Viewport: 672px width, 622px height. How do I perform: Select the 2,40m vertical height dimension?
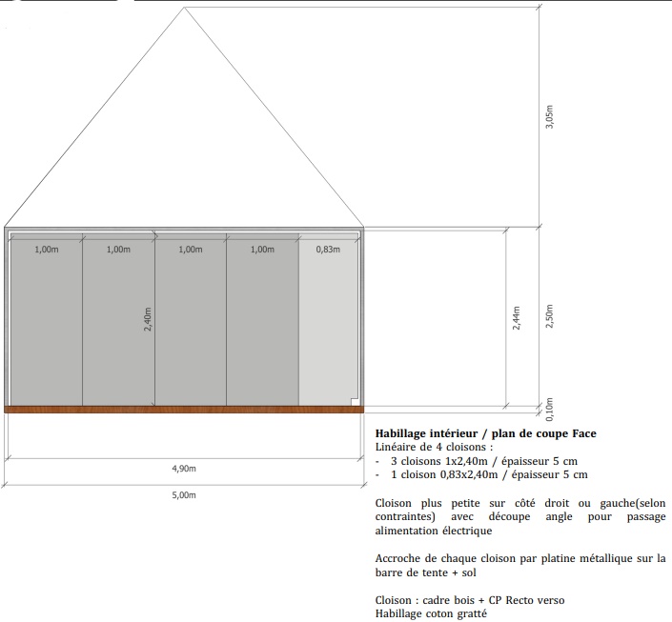pyautogui.click(x=148, y=319)
